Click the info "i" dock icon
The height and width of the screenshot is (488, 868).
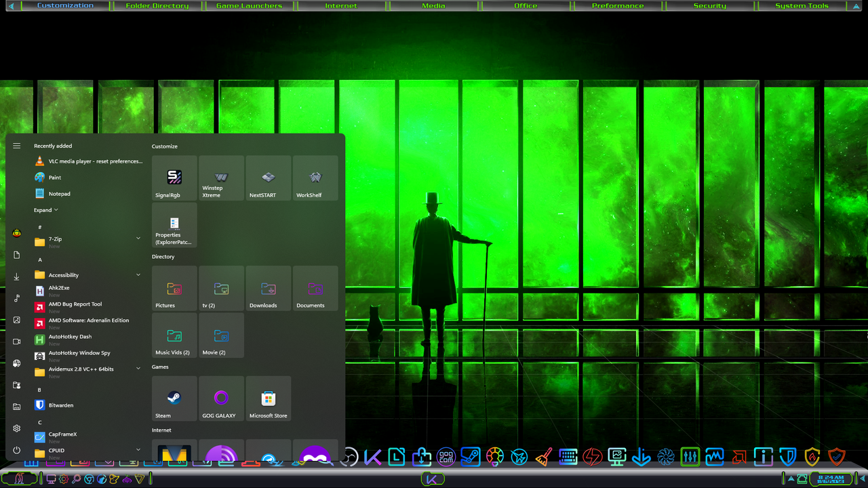[764, 457]
